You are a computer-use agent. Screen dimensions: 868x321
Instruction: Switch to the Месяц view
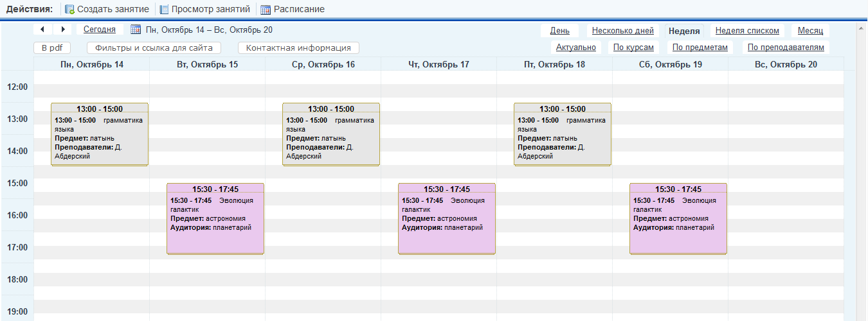pyautogui.click(x=810, y=31)
